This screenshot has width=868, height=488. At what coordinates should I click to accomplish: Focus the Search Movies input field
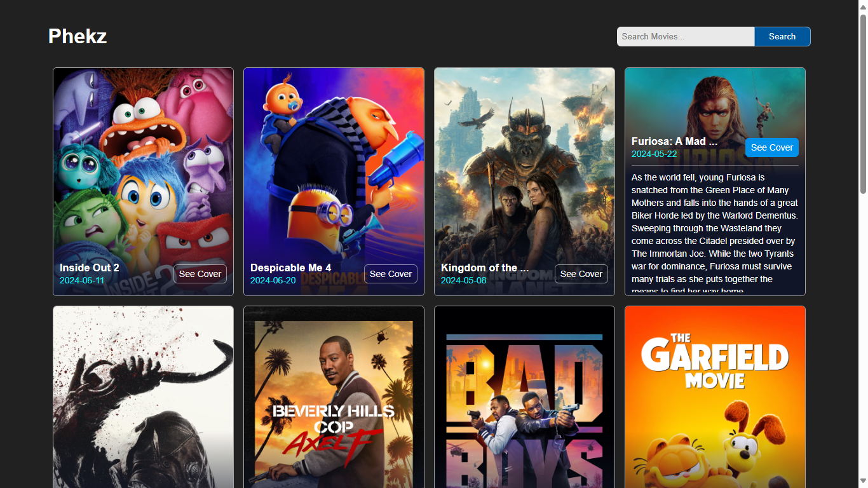(685, 37)
